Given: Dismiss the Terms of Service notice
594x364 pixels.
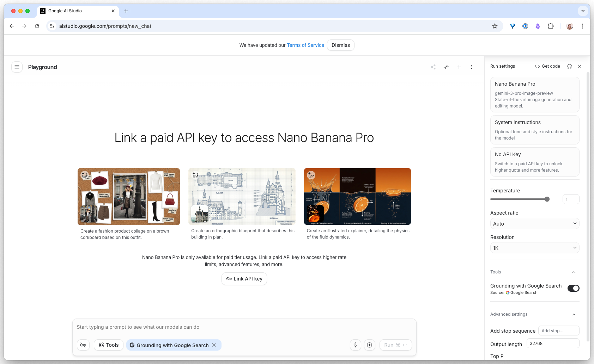Looking at the screenshot, I should (341, 45).
